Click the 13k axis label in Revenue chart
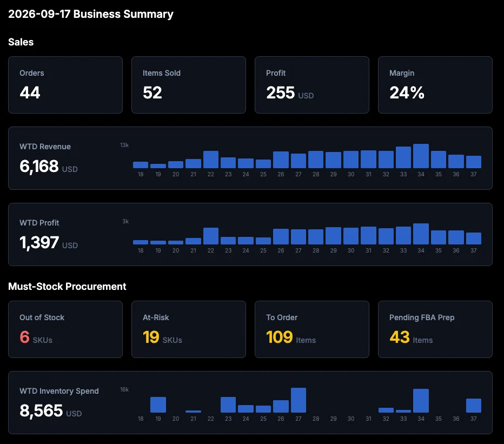This screenshot has width=504, height=444. pyautogui.click(x=124, y=145)
